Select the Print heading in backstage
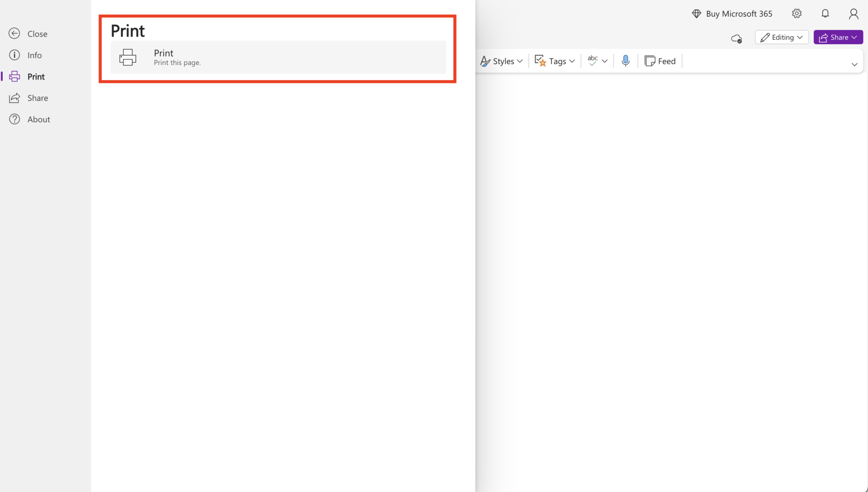 click(128, 30)
